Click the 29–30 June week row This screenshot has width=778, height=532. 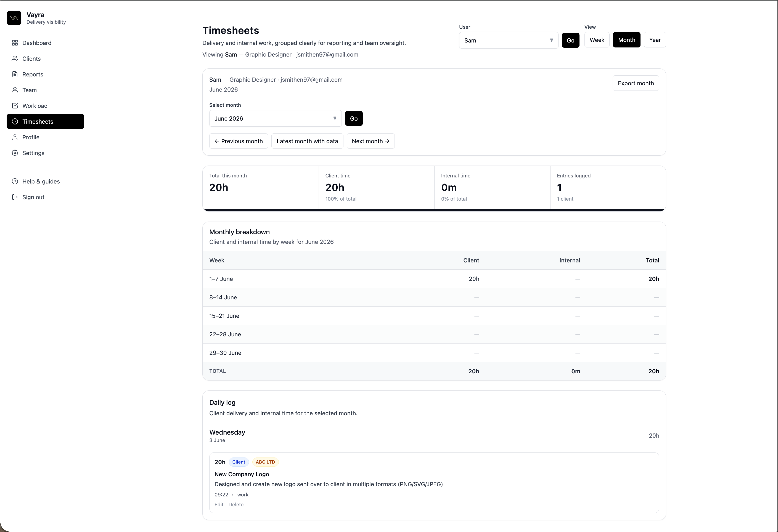(x=434, y=353)
